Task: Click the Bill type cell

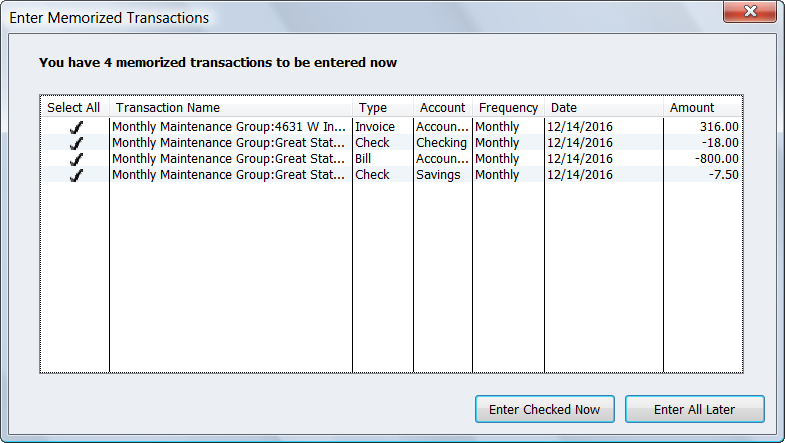Action: click(363, 159)
